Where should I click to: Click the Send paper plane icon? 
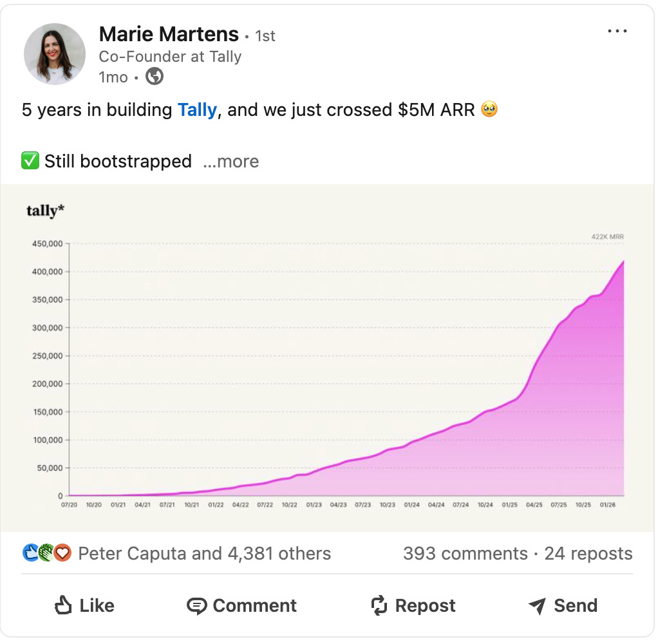click(x=537, y=606)
